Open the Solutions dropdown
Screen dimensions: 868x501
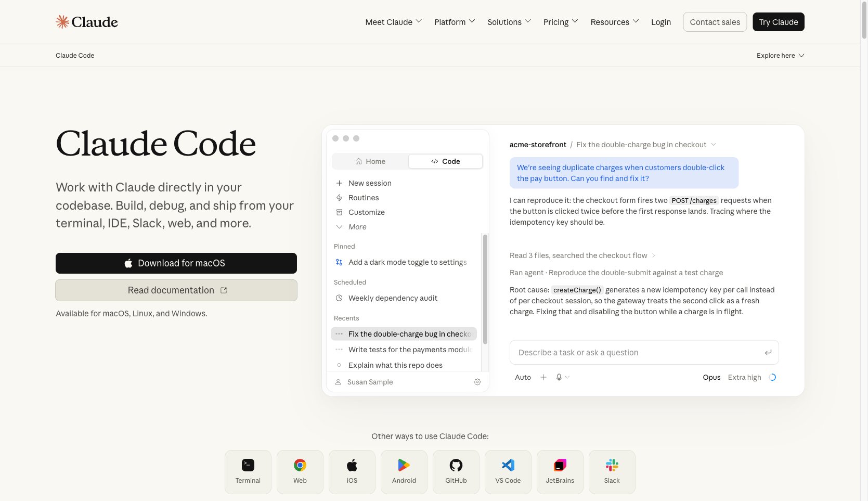coord(509,22)
